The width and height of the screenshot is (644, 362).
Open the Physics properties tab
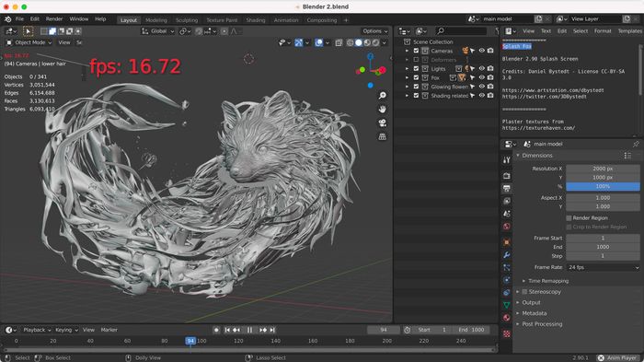click(507, 280)
